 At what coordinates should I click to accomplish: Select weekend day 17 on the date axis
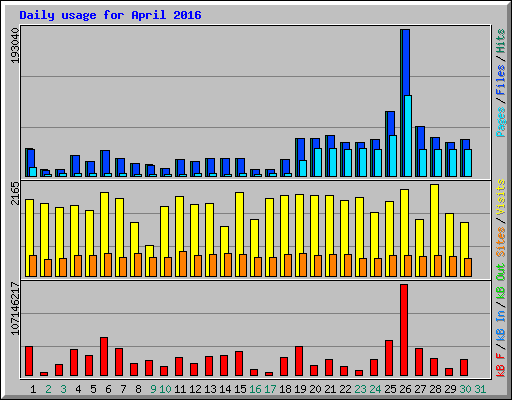[x=270, y=389]
